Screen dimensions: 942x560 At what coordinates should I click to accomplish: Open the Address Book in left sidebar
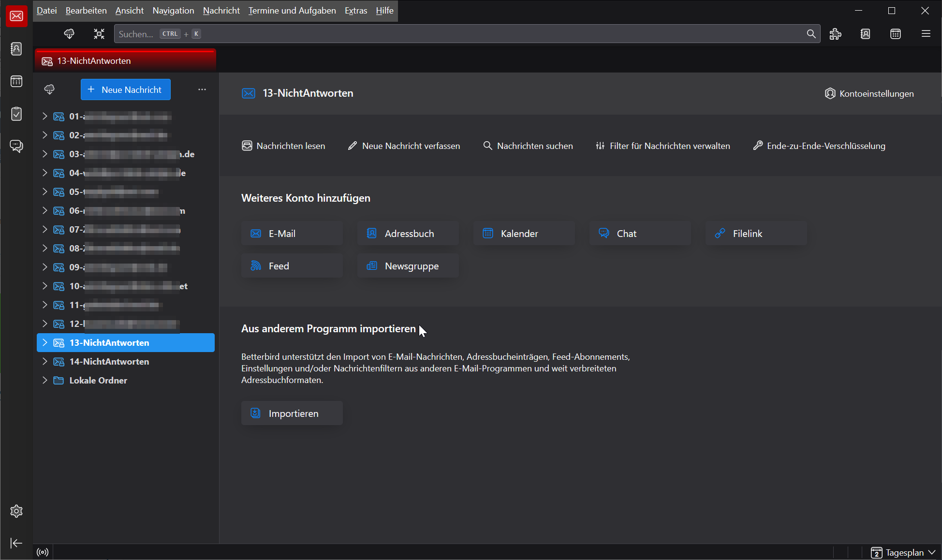[x=16, y=49]
